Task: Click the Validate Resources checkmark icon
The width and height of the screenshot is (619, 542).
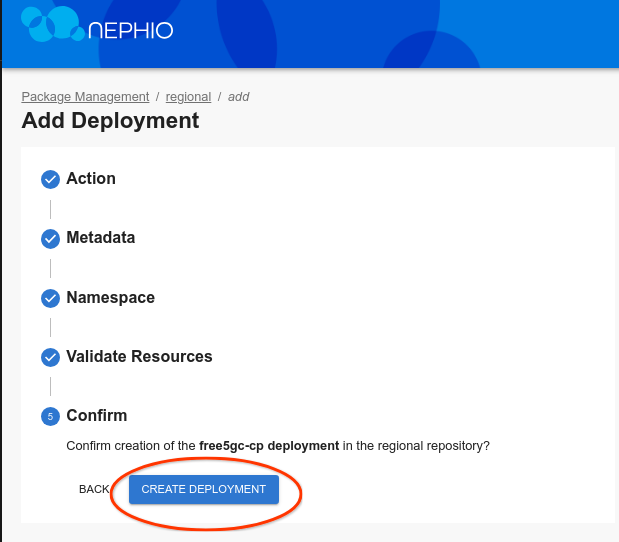Action: click(50, 357)
